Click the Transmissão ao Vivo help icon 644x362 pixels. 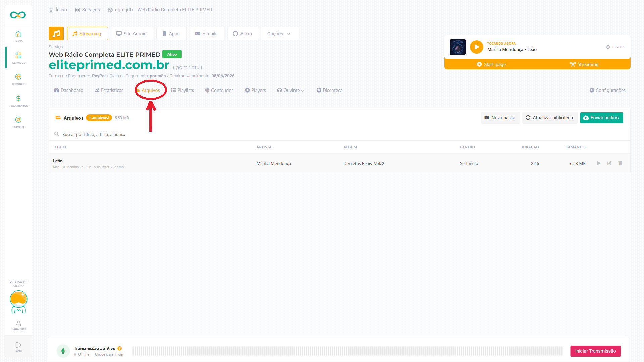coord(120,348)
